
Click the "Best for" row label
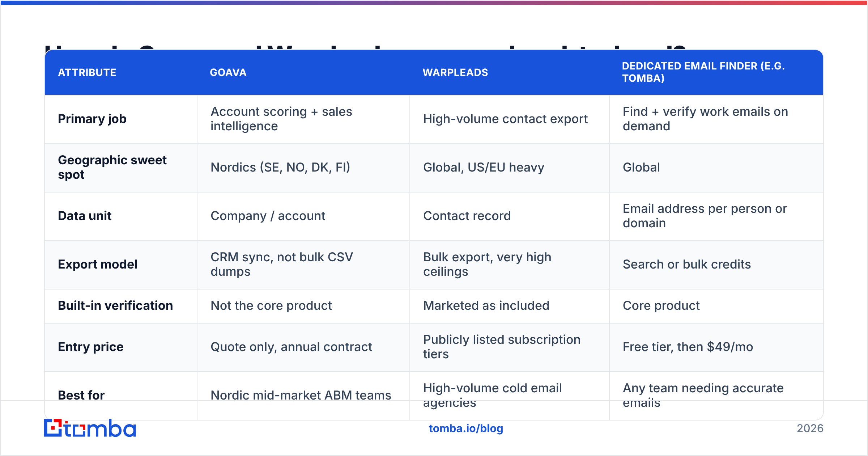pos(81,395)
